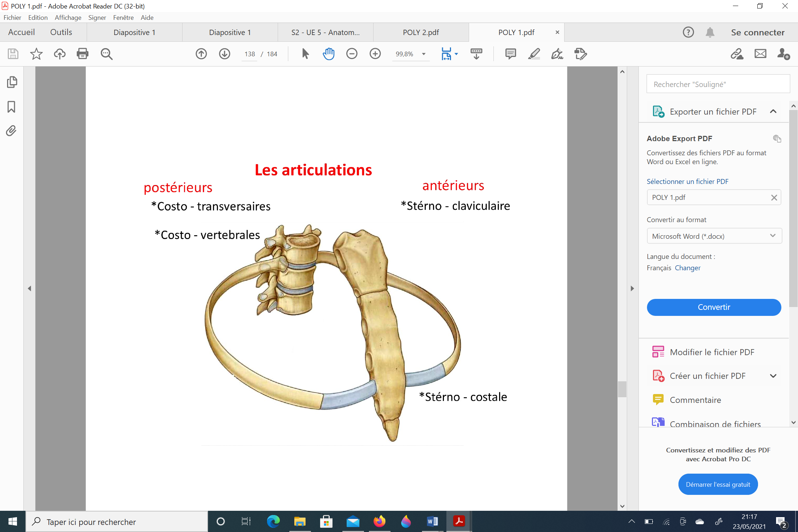
Task: Zoom in with plus icon
Action: pos(375,54)
